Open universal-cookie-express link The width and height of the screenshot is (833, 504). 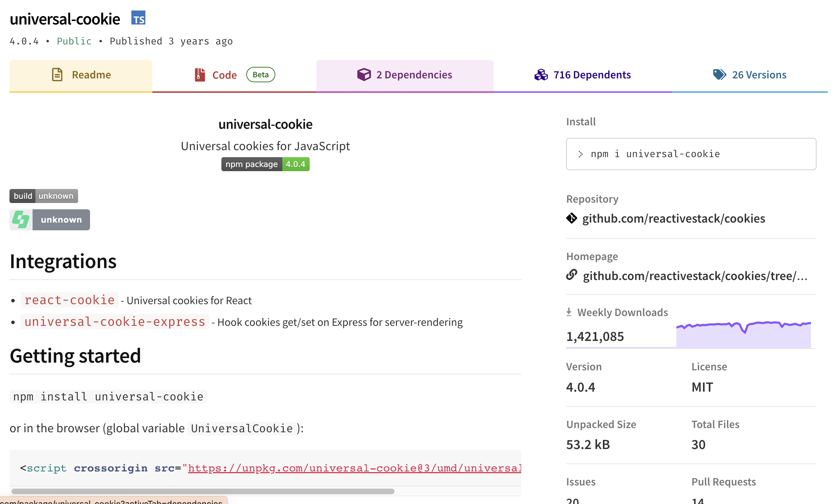pos(115,322)
